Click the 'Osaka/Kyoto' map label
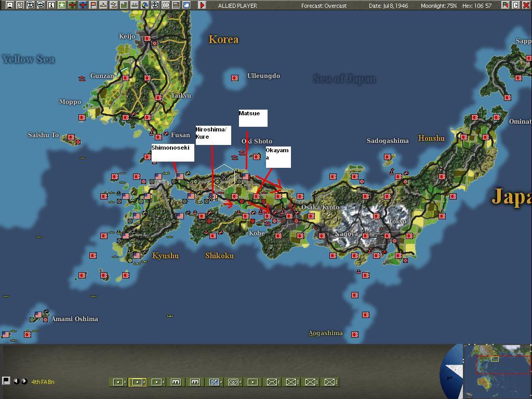This screenshot has width=532, height=399. [320, 207]
